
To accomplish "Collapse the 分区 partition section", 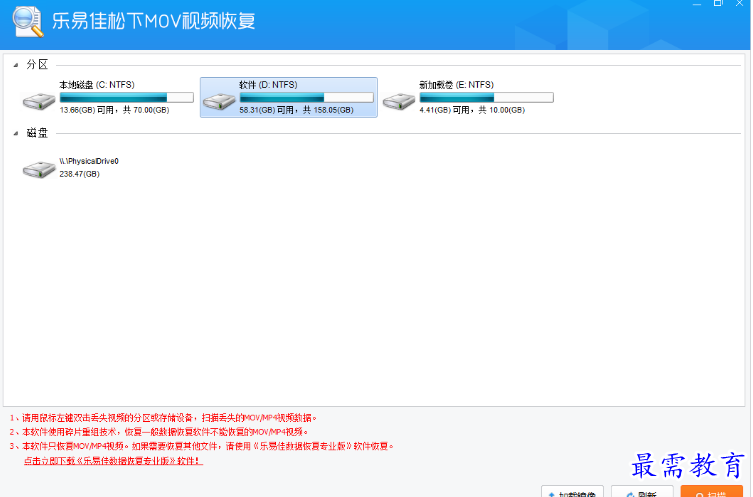I will coord(16,65).
